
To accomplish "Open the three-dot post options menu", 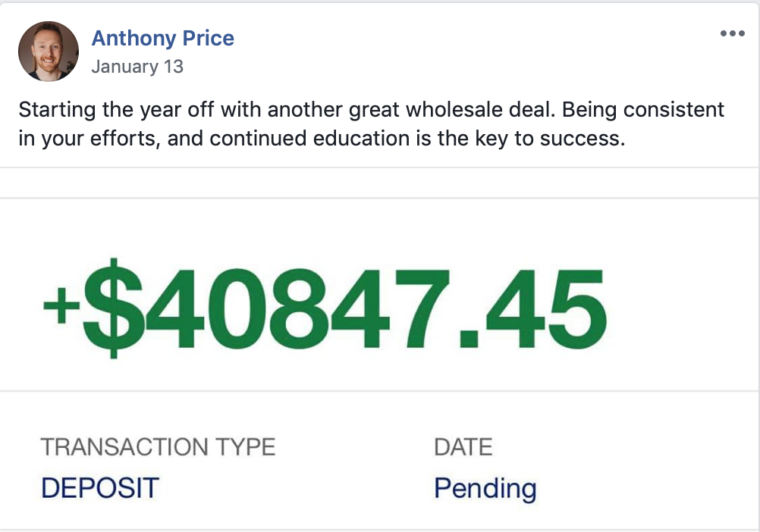I will [732, 33].
